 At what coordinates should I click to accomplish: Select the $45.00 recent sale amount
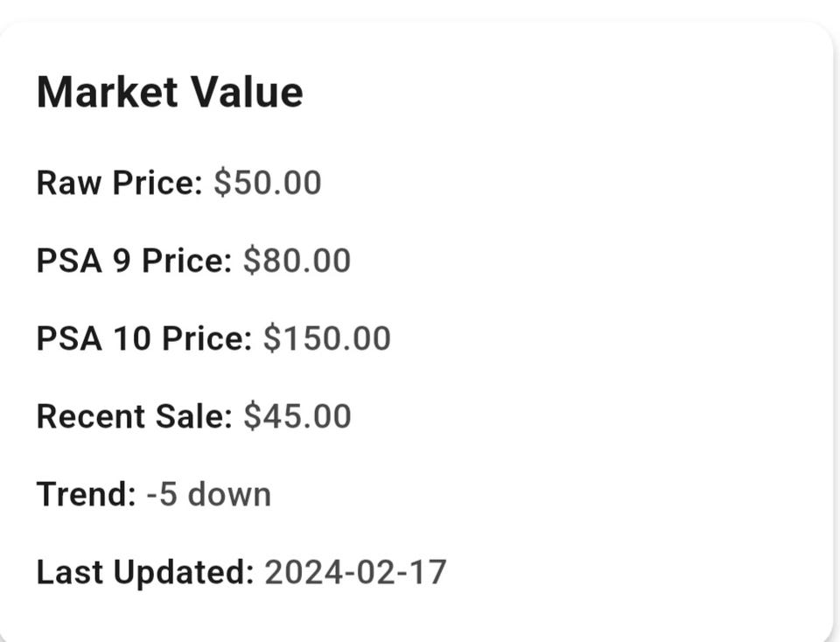(x=297, y=416)
